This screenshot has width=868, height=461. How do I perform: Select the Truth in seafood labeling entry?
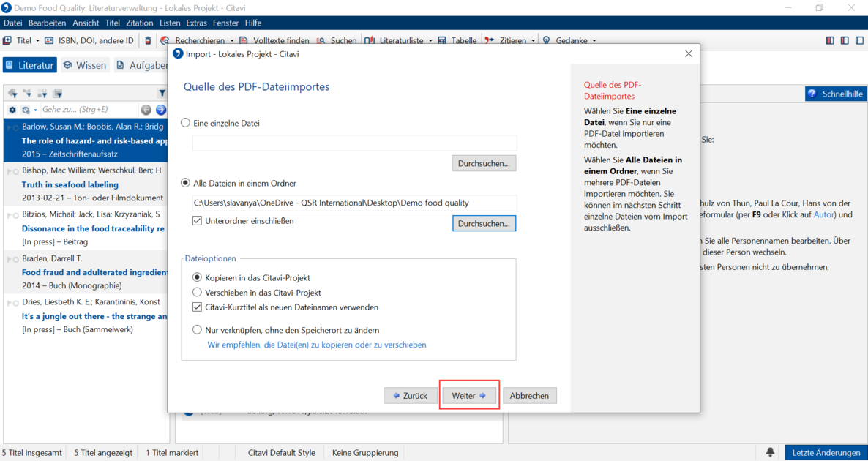pos(86,184)
